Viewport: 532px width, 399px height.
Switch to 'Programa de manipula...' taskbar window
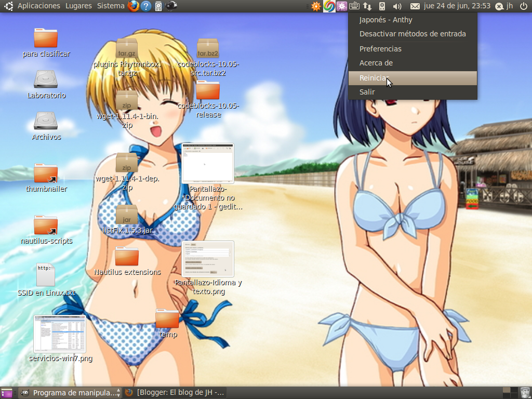(x=70, y=393)
